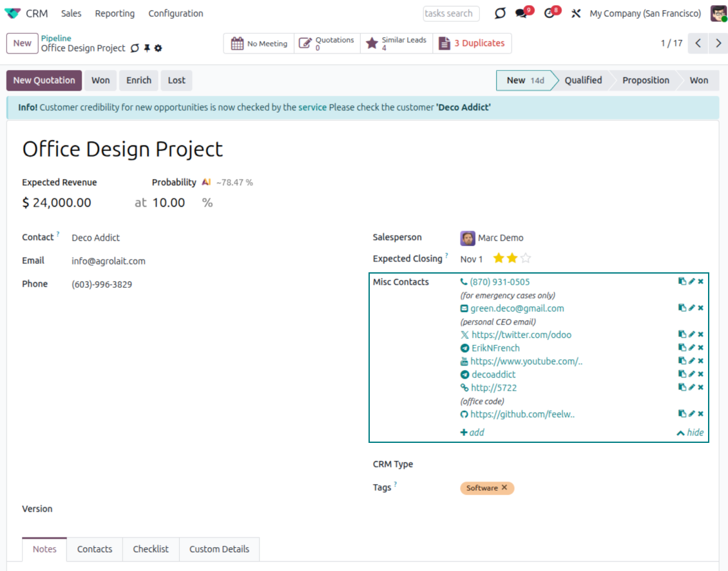Open the debug tools wrench icon
Viewport: 728px width, 571px height.
pyautogui.click(x=576, y=14)
